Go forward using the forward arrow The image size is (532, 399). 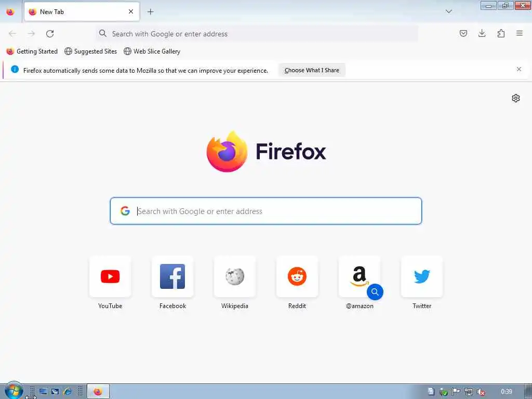click(x=31, y=34)
